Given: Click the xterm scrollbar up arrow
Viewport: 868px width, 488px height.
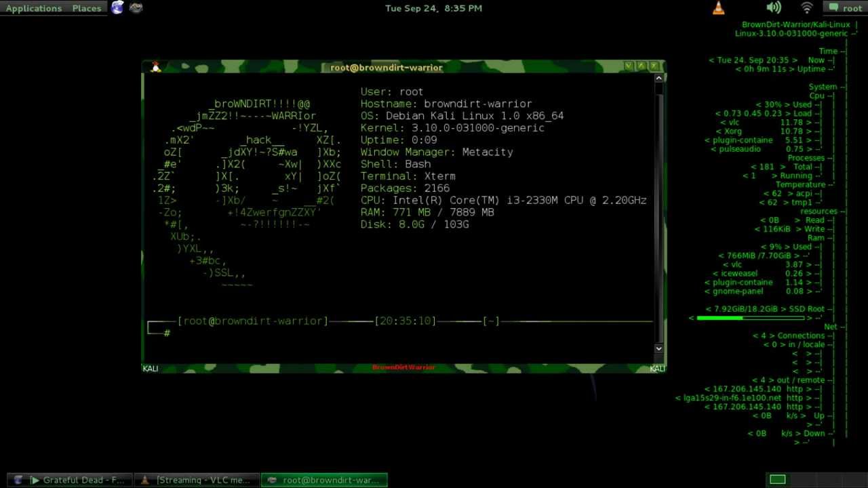Looking at the screenshot, I should pyautogui.click(x=658, y=79).
